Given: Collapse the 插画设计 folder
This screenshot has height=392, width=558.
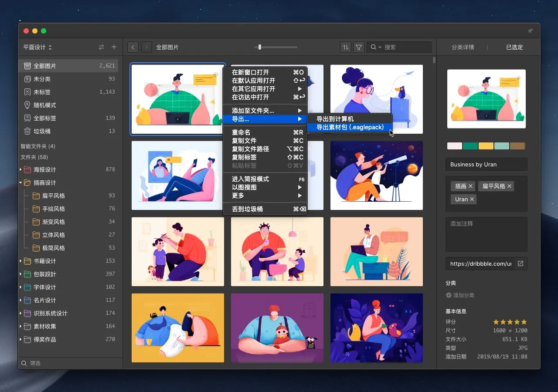Looking at the screenshot, I should coord(20,182).
